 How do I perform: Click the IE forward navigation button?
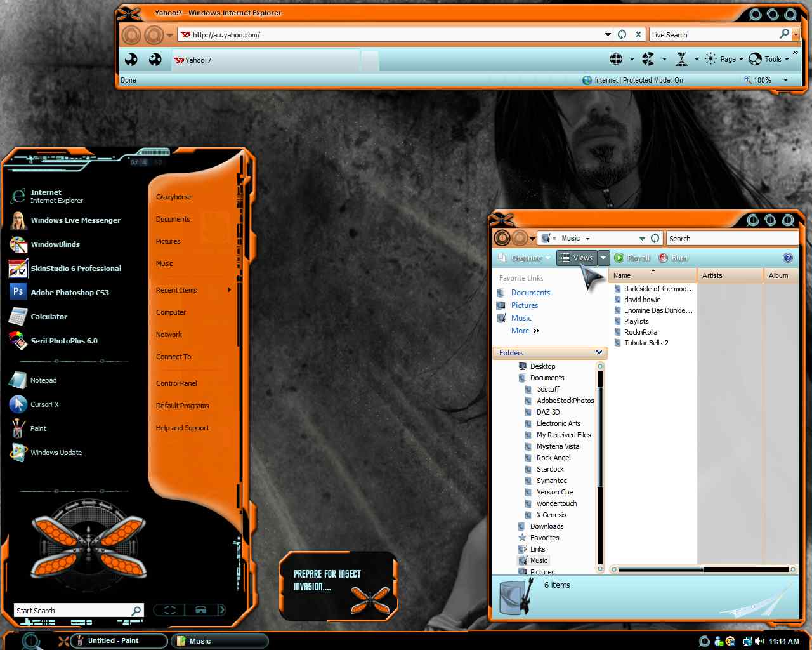[x=154, y=35]
